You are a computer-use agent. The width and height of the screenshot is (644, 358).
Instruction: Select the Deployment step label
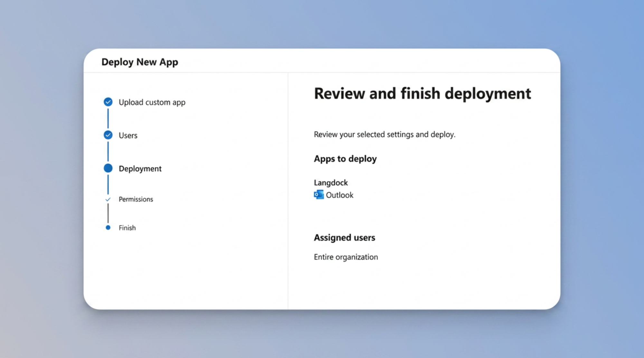140,169
